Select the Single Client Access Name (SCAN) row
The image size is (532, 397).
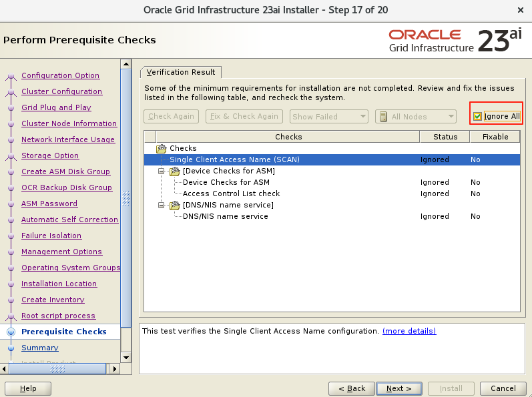pos(332,159)
